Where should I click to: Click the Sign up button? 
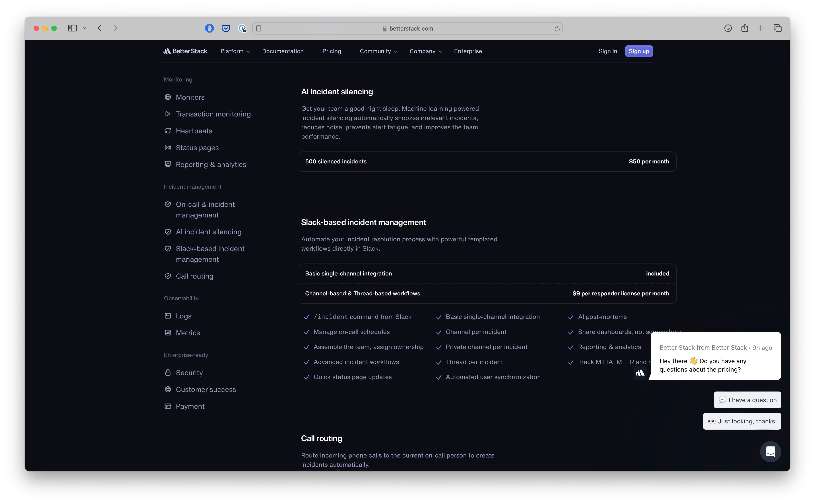coord(639,51)
